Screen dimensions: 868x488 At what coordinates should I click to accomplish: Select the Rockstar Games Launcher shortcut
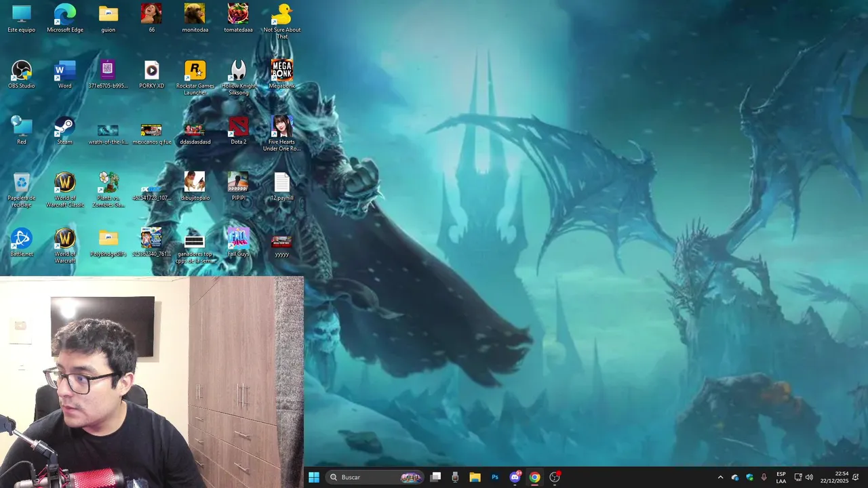195,77
